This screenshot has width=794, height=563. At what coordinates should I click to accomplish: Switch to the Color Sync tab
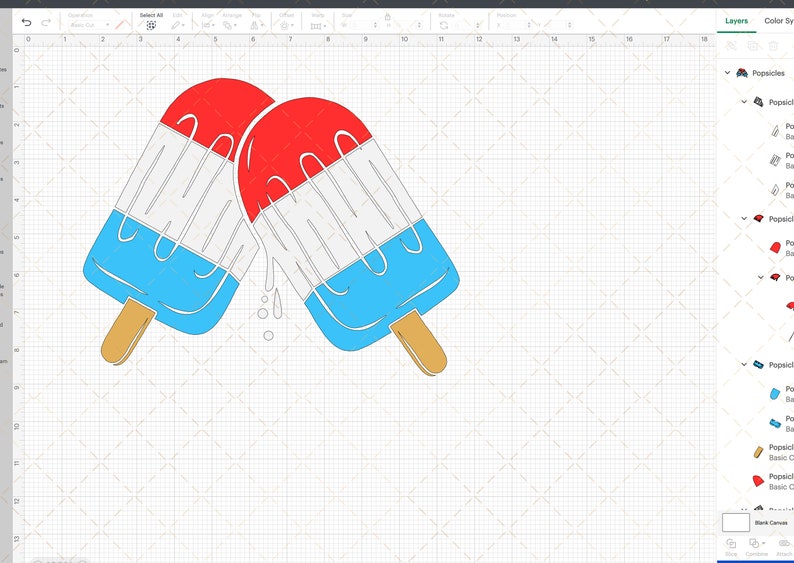click(x=779, y=21)
